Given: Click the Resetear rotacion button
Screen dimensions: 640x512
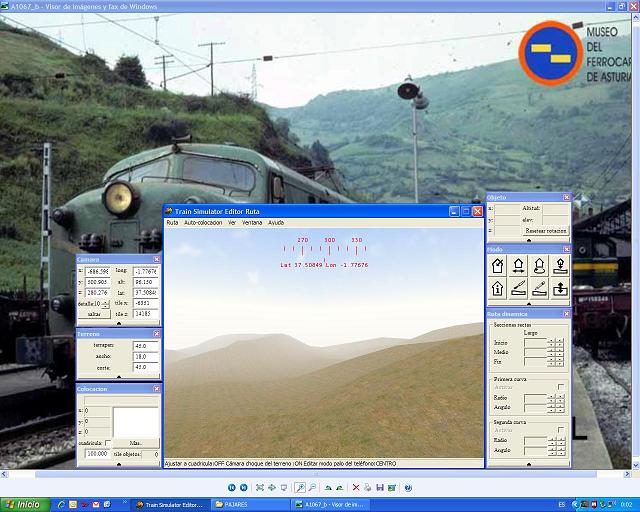Looking at the screenshot, I should (545, 230).
